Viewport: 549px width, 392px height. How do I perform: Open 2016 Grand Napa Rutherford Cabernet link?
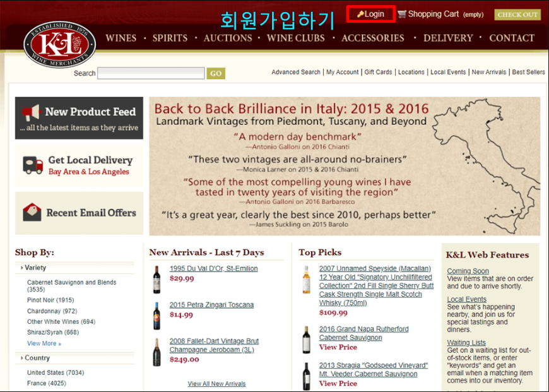pyautogui.click(x=363, y=333)
